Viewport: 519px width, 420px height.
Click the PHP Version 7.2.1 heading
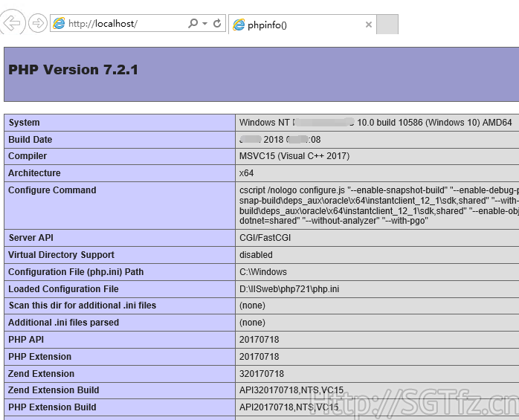(x=73, y=69)
